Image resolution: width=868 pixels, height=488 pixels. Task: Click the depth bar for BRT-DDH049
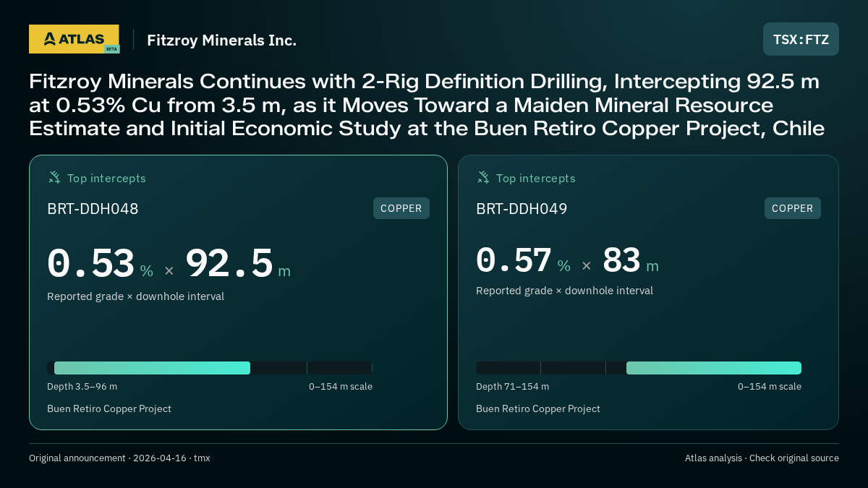639,368
